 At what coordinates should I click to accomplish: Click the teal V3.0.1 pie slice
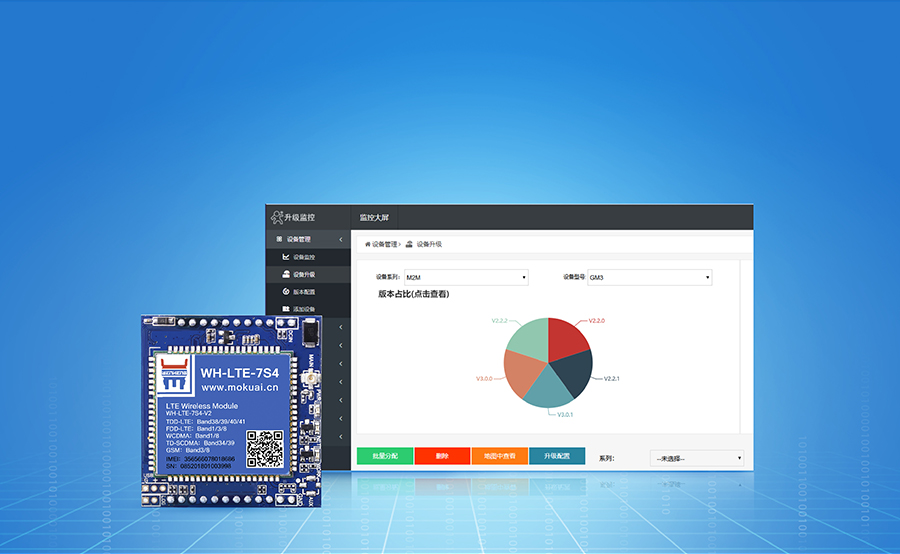tap(549, 387)
